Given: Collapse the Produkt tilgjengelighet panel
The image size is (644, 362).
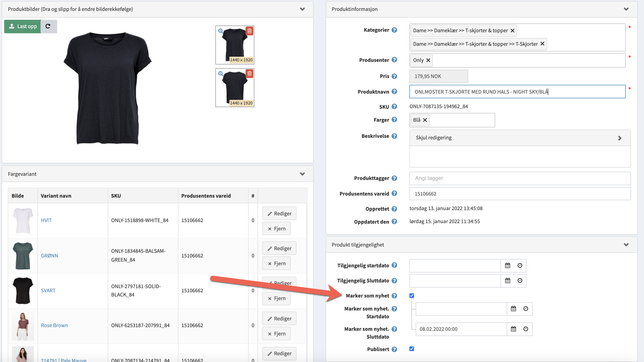Looking at the screenshot, I should click(x=626, y=245).
